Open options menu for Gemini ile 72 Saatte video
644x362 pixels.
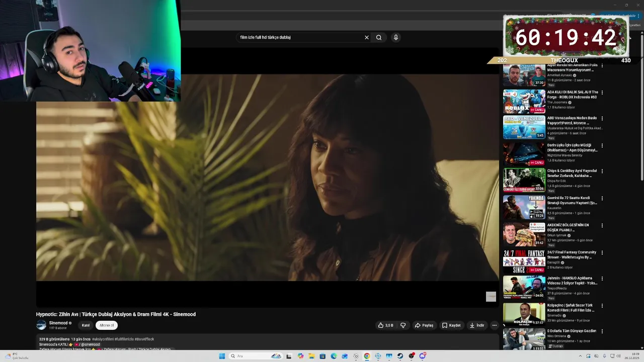pos(602,199)
